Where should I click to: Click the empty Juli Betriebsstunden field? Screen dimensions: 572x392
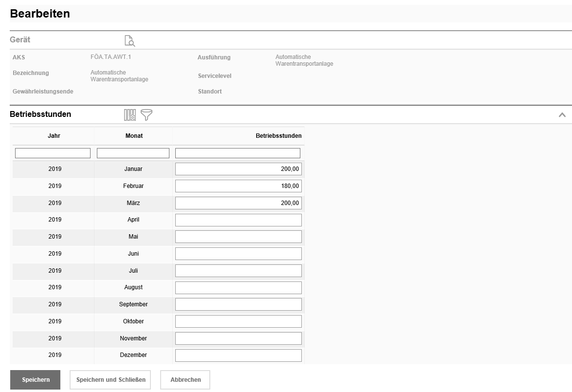[x=238, y=271]
